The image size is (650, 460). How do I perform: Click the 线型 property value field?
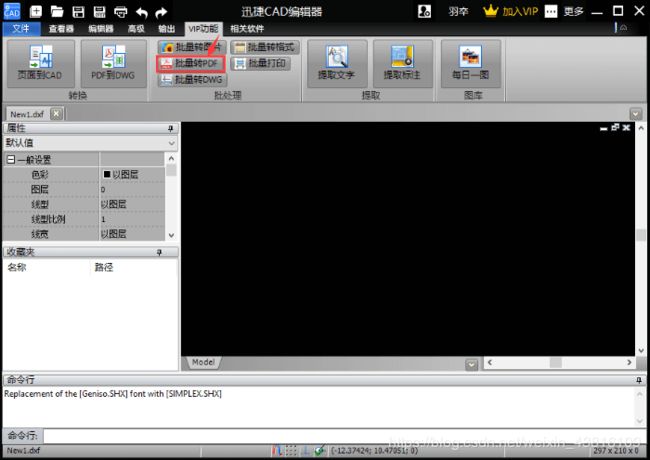click(x=132, y=204)
